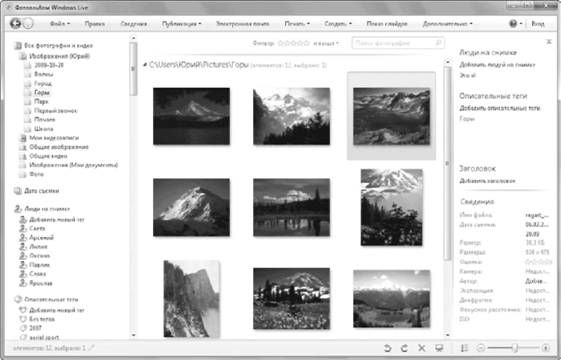Screen dimensions: 561x360
Task: Open the 'и выше' filter dropdown
Action: coord(326,43)
